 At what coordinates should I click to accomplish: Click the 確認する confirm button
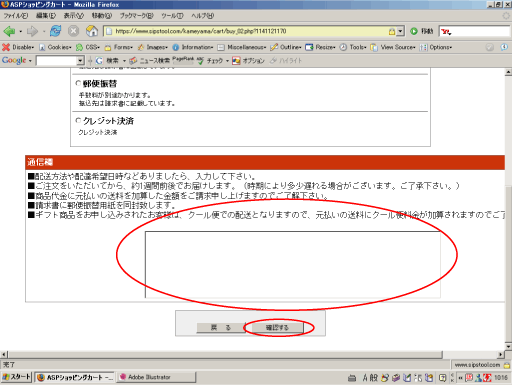pos(277,328)
